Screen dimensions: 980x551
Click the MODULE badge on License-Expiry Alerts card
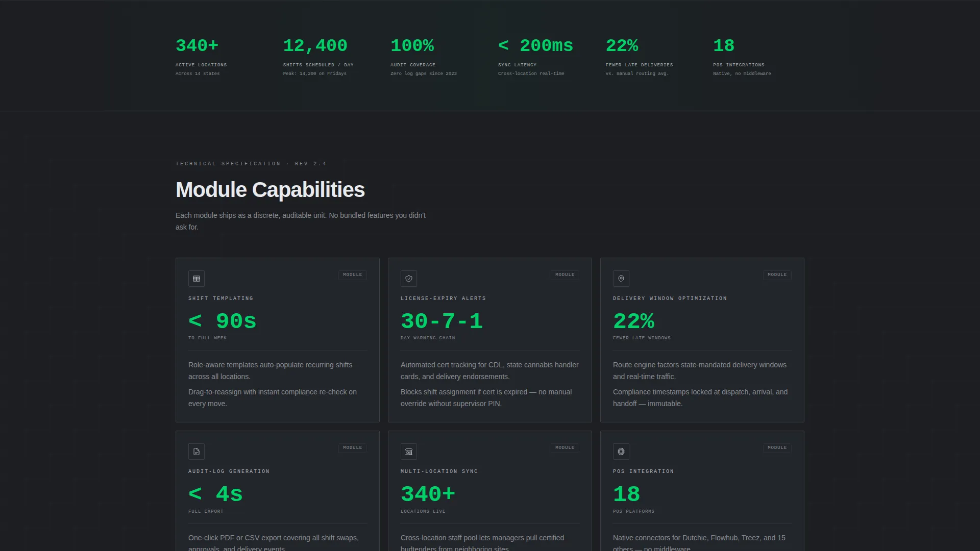pyautogui.click(x=565, y=275)
